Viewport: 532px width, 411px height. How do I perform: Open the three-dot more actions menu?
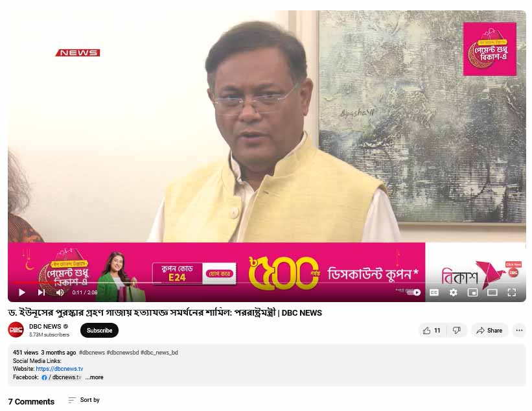[519, 330]
